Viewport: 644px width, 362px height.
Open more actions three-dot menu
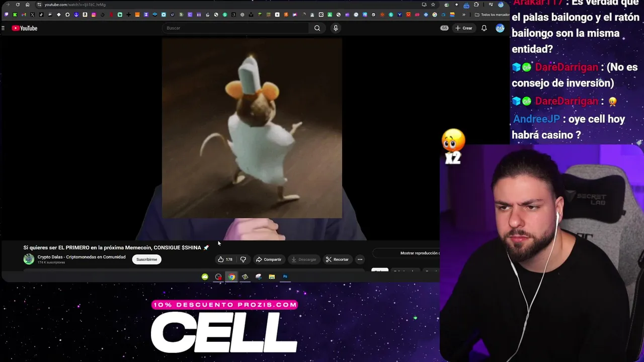(360, 259)
